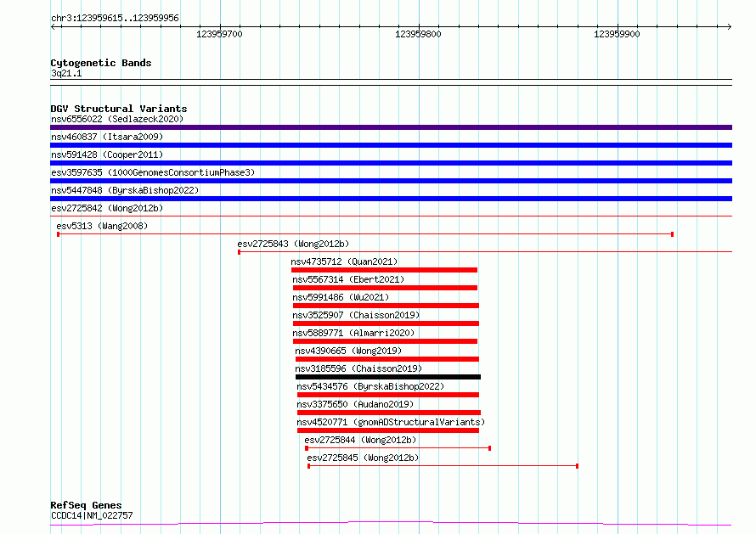The height and width of the screenshot is (534, 756).
Task: Click the esv2725843 red span line
Action: click(485, 251)
